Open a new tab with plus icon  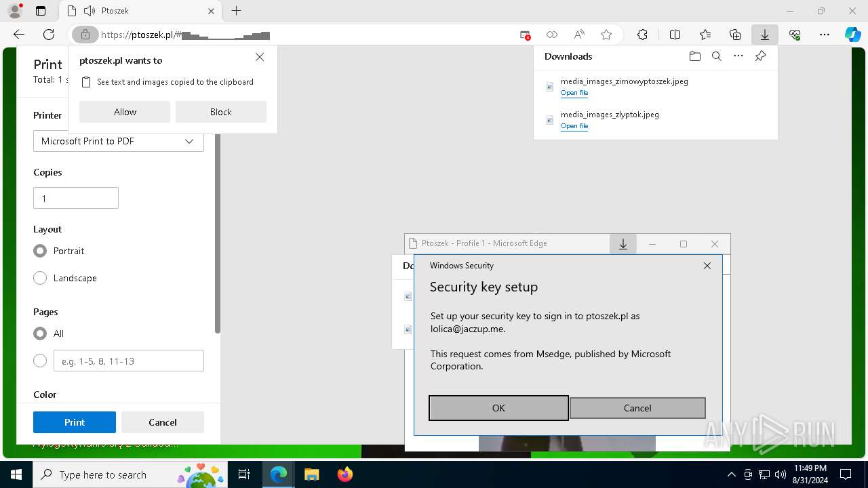point(236,11)
